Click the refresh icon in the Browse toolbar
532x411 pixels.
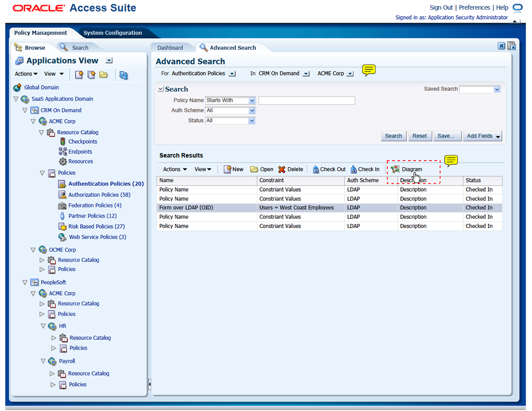tap(124, 75)
